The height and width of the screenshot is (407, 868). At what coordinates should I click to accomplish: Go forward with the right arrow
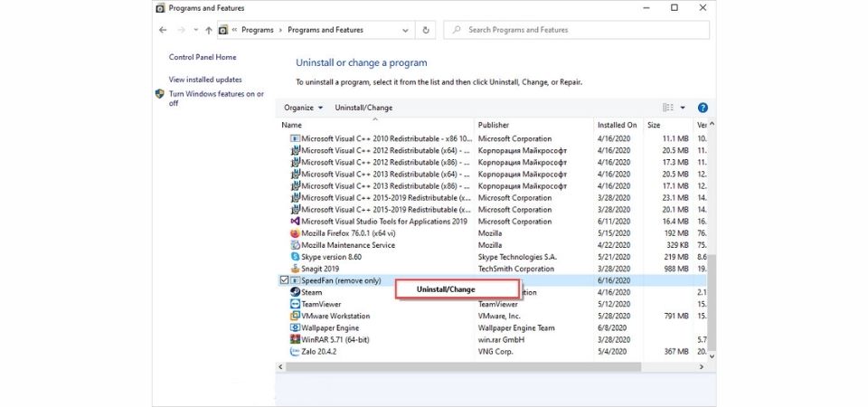tap(181, 30)
